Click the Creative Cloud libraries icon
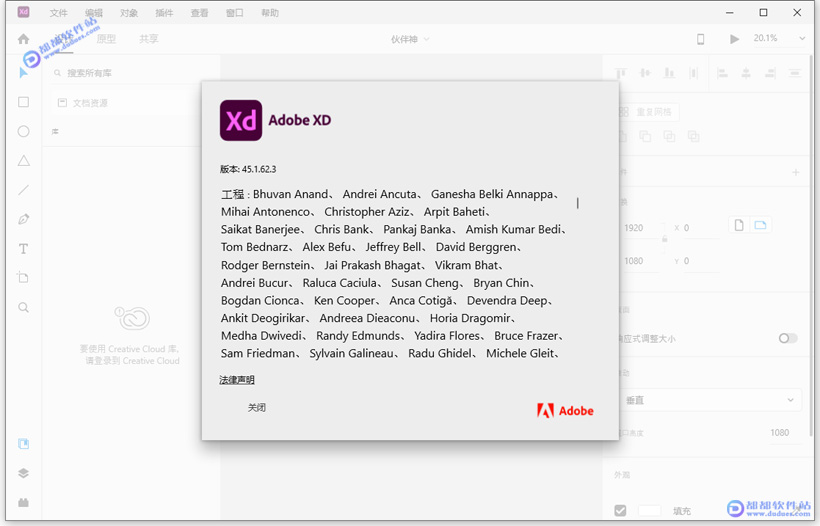The width and height of the screenshot is (820, 526). (x=132, y=318)
